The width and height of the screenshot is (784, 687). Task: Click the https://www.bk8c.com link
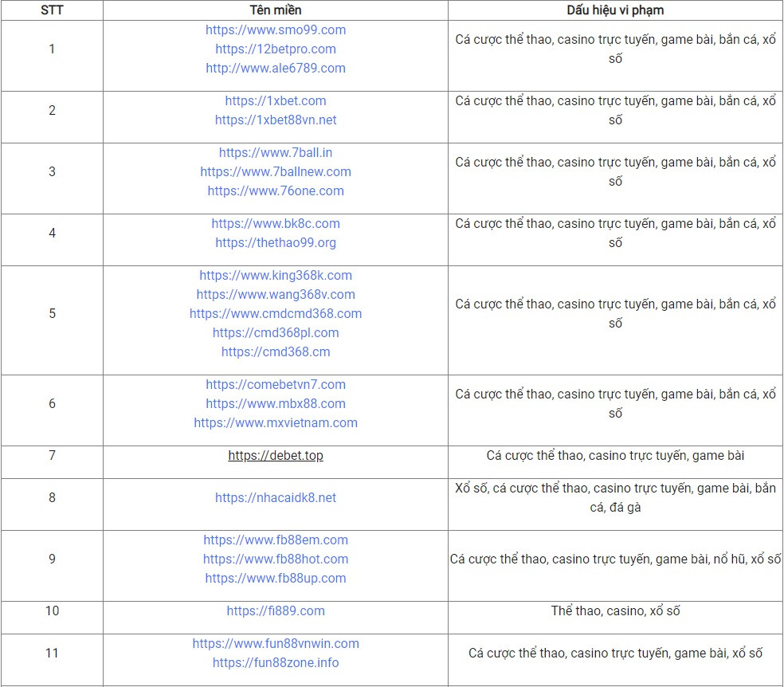point(276,224)
